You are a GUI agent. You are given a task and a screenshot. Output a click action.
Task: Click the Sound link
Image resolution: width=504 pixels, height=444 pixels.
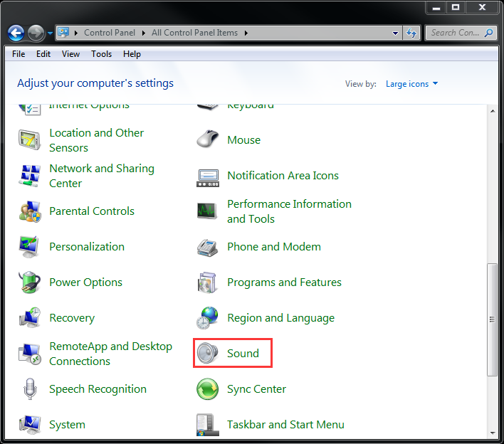[243, 354]
